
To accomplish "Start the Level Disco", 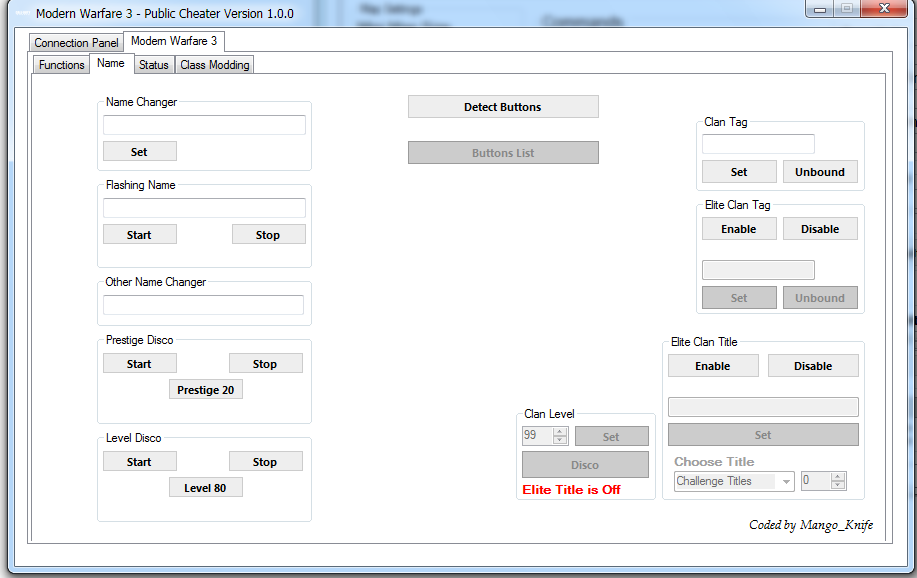I will click(139, 462).
